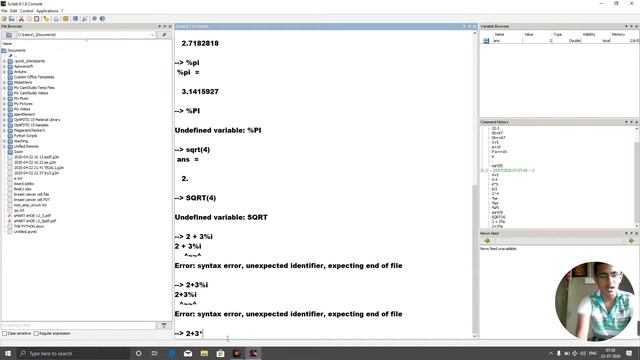Click the Open file toolbar icon
This screenshot has width=640, height=360.
(12, 19)
